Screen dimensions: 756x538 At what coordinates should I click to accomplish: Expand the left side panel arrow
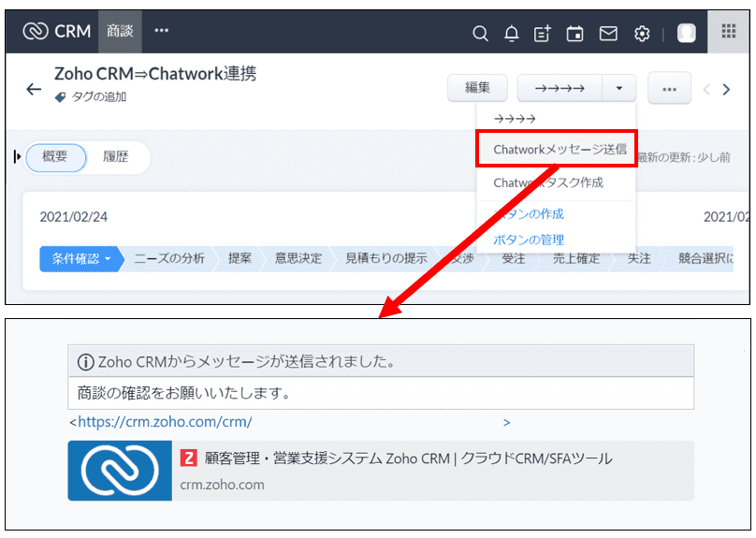tap(18, 156)
